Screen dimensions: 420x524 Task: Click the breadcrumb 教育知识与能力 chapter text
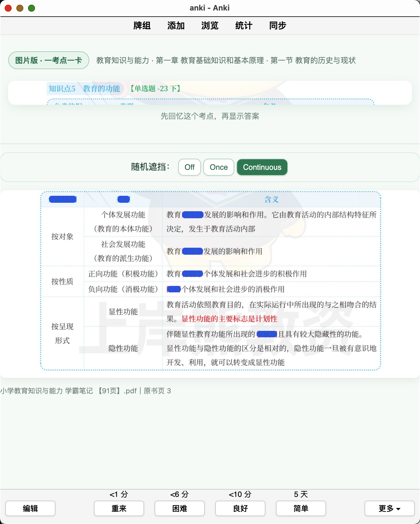tap(226, 60)
